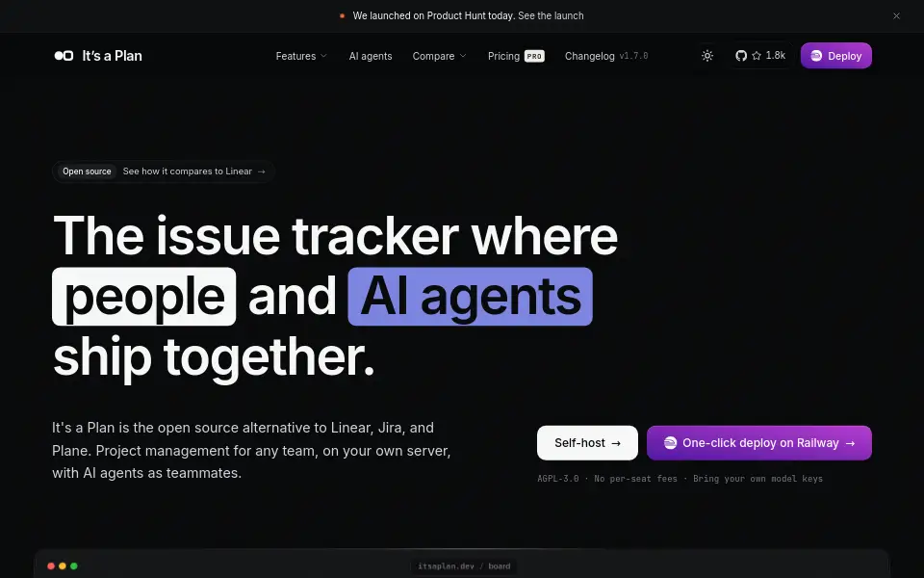The height and width of the screenshot is (578, 924).
Task: Open the Pricing nav item
Action: (503, 56)
